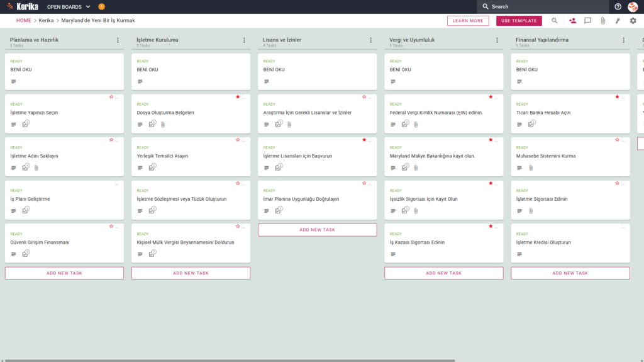The height and width of the screenshot is (362, 644).
Task: Open checklist icon on İmar Planına Uygunluğu Doğrulayın
Action: [x=279, y=210]
